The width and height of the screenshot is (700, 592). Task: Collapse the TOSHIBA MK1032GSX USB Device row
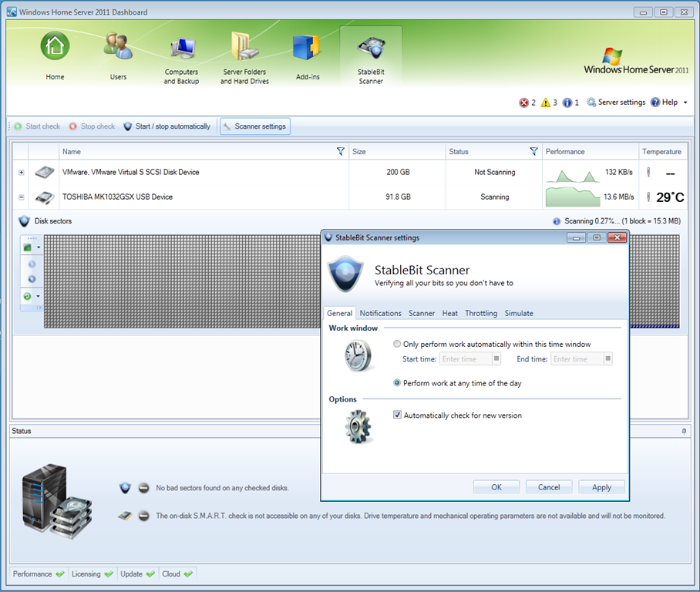22,197
